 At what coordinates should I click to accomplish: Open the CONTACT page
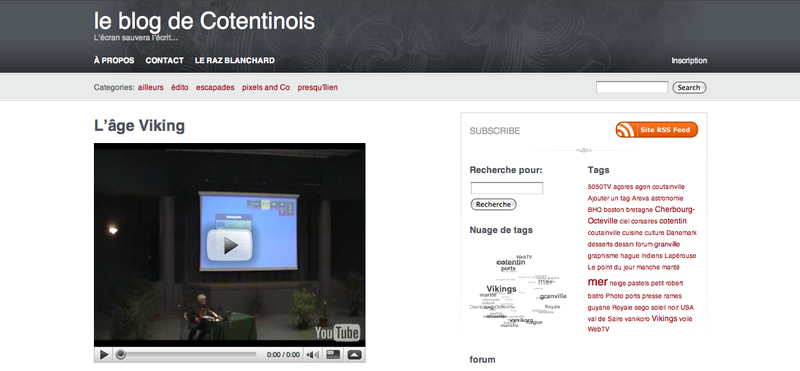pos(164,60)
